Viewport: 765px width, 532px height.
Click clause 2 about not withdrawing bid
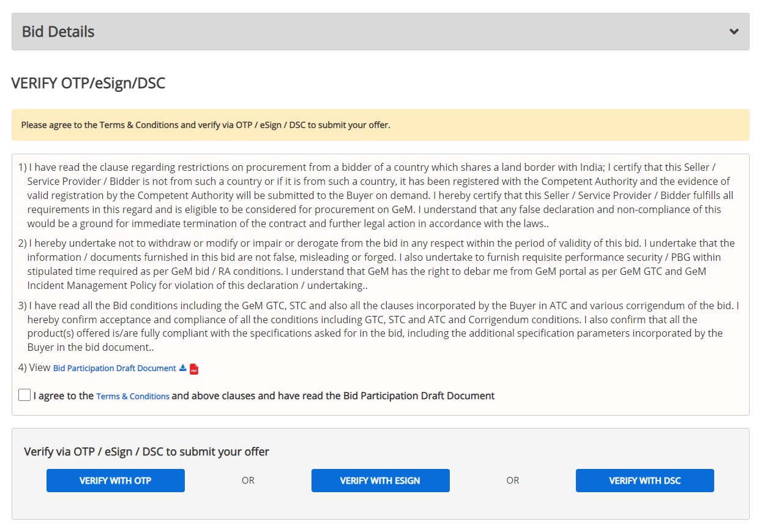click(x=379, y=264)
